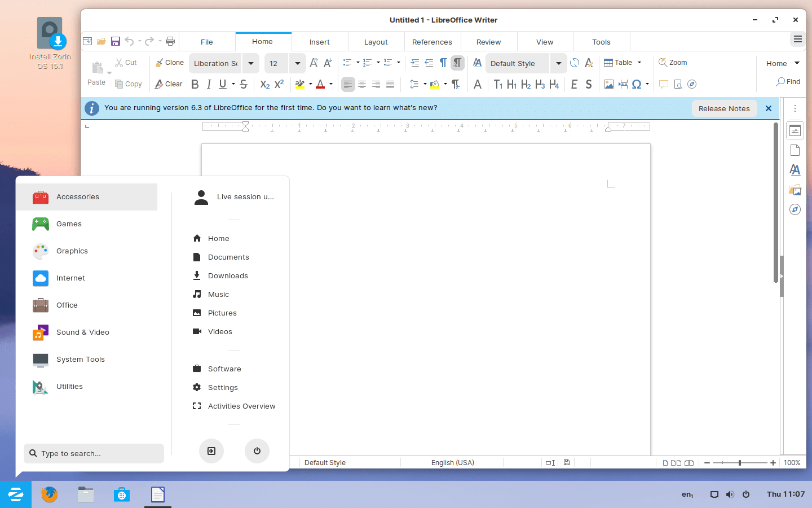812x508 pixels.
Task: Center align the paragraph
Action: point(362,84)
